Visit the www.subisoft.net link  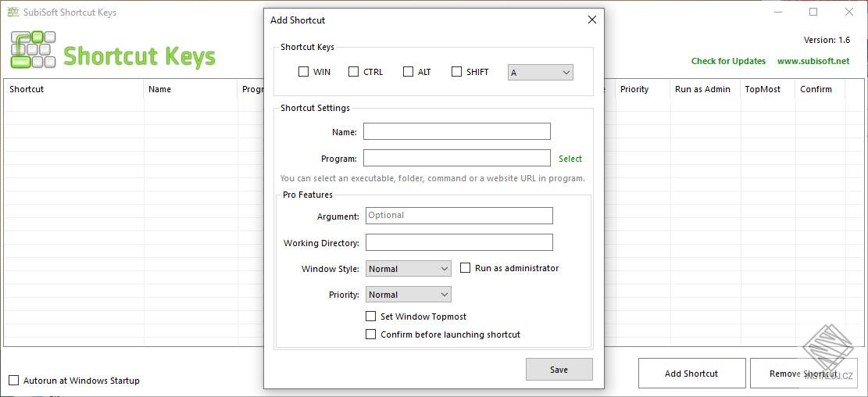pyautogui.click(x=813, y=61)
